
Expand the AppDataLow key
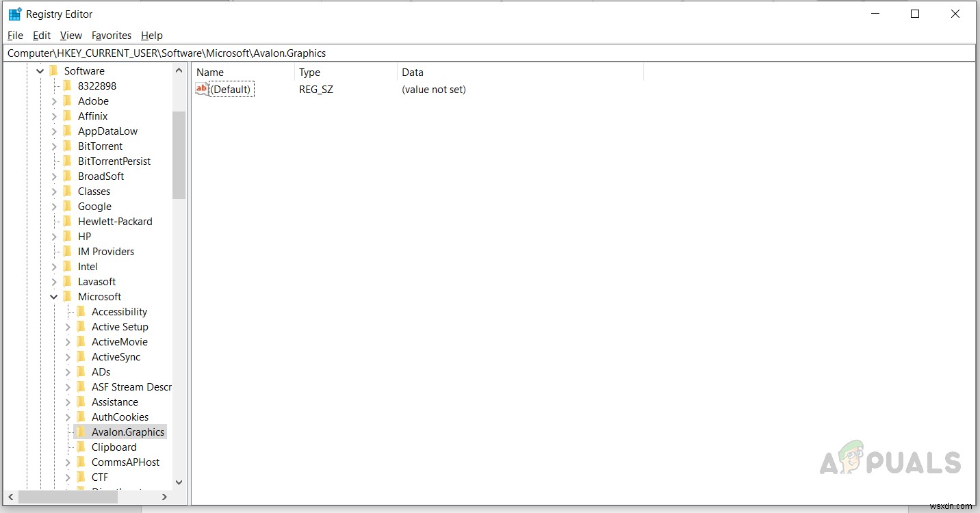54,131
